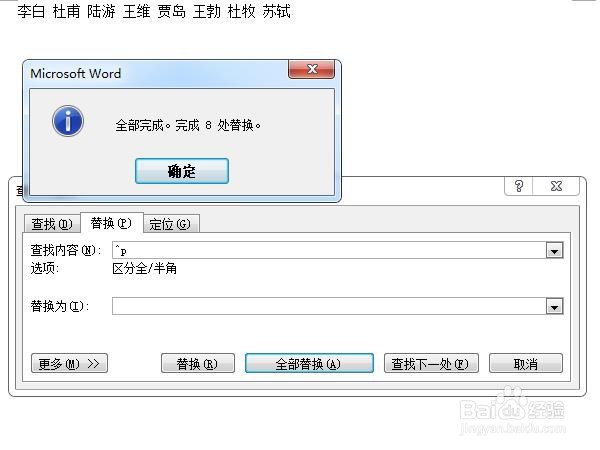Cancel the dialog with 取消
The height and width of the screenshot is (450, 600).
pyautogui.click(x=526, y=363)
